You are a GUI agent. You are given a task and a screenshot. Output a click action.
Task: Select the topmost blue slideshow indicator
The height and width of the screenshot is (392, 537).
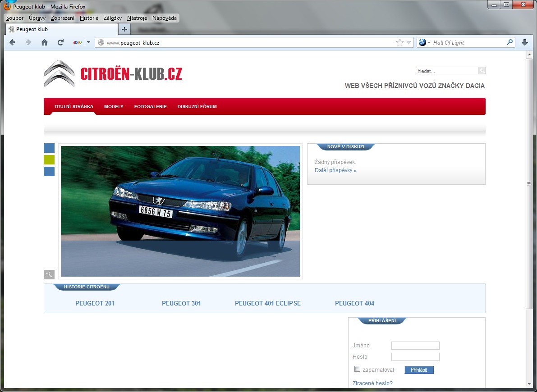pyautogui.click(x=49, y=148)
